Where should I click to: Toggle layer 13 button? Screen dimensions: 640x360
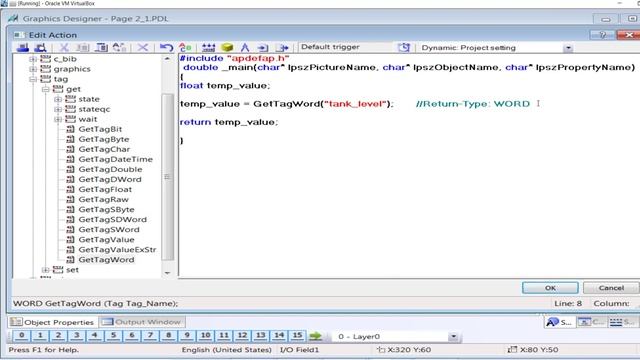point(260,336)
